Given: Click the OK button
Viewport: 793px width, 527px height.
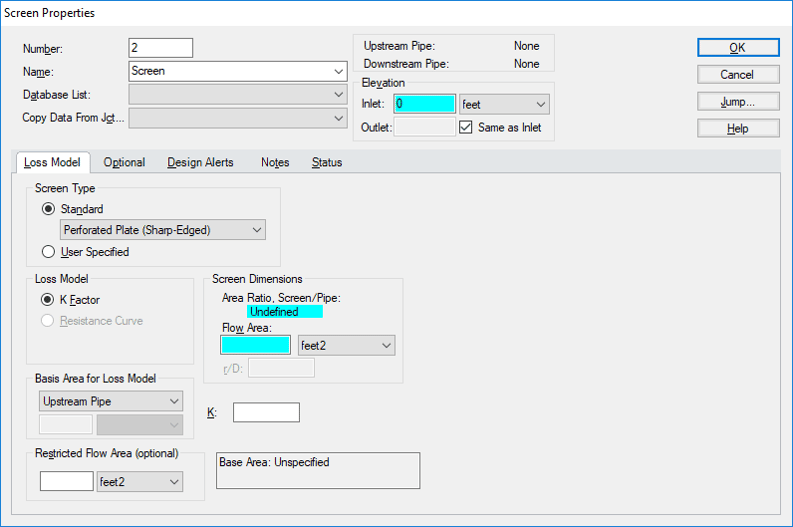Looking at the screenshot, I should (737, 48).
